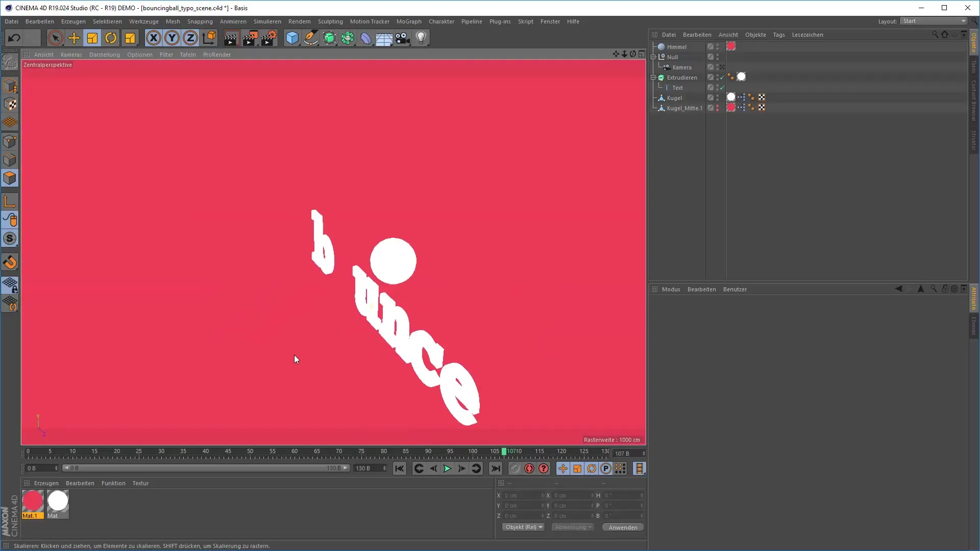This screenshot has height=551, width=980.
Task: Add a light object
Action: click(x=421, y=38)
